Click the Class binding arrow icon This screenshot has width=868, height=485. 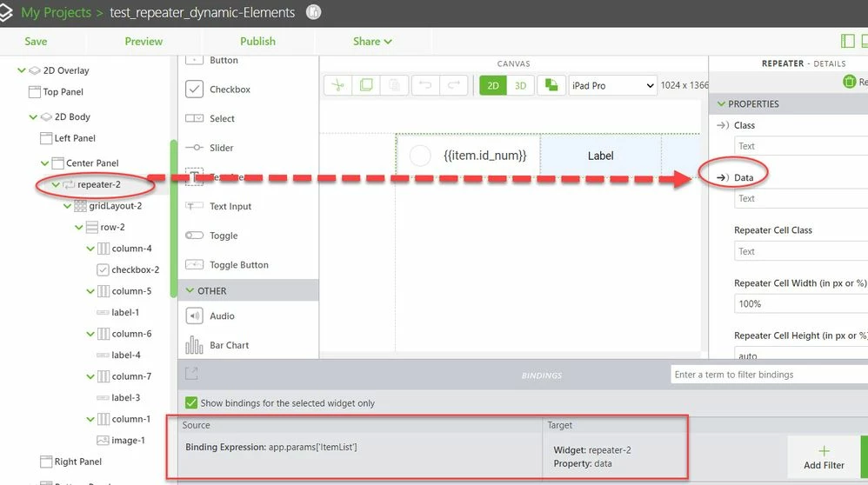[x=723, y=125]
